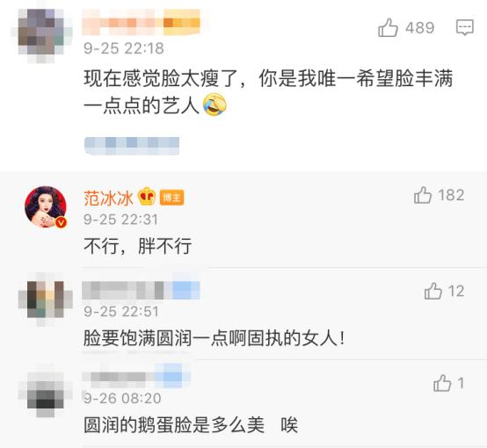Open avatar of the 22:51 commenter
This screenshot has height=448, width=487.
point(46,300)
